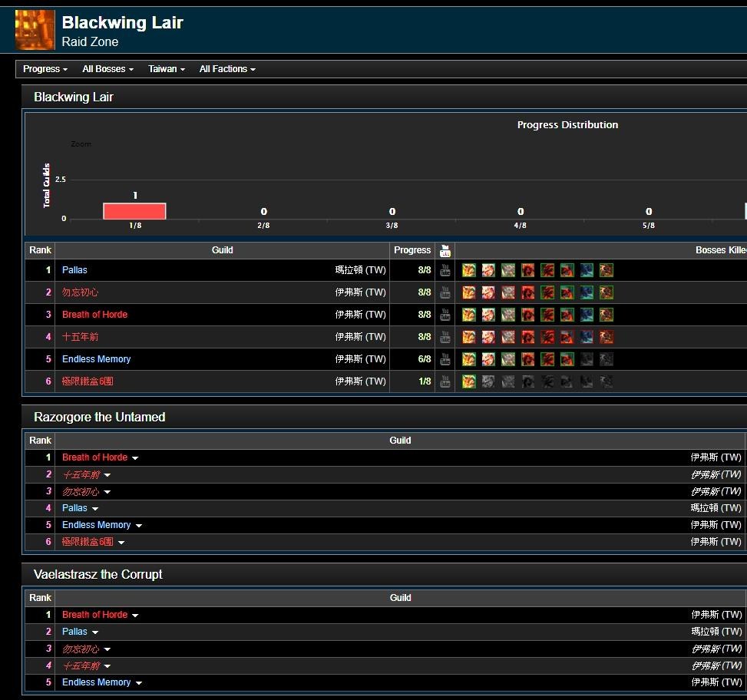Expand Pallas entry under Vaelastrasz the Corrupt
The image size is (747, 700).
[95, 632]
